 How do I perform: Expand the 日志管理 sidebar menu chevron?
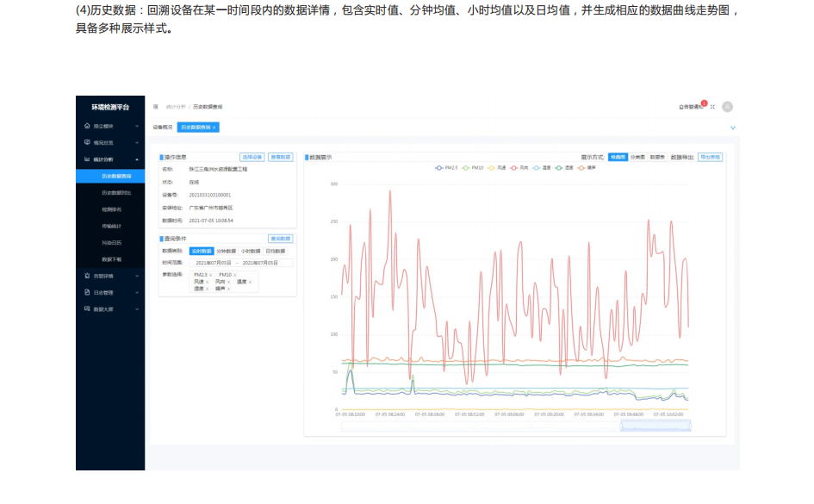(137, 293)
